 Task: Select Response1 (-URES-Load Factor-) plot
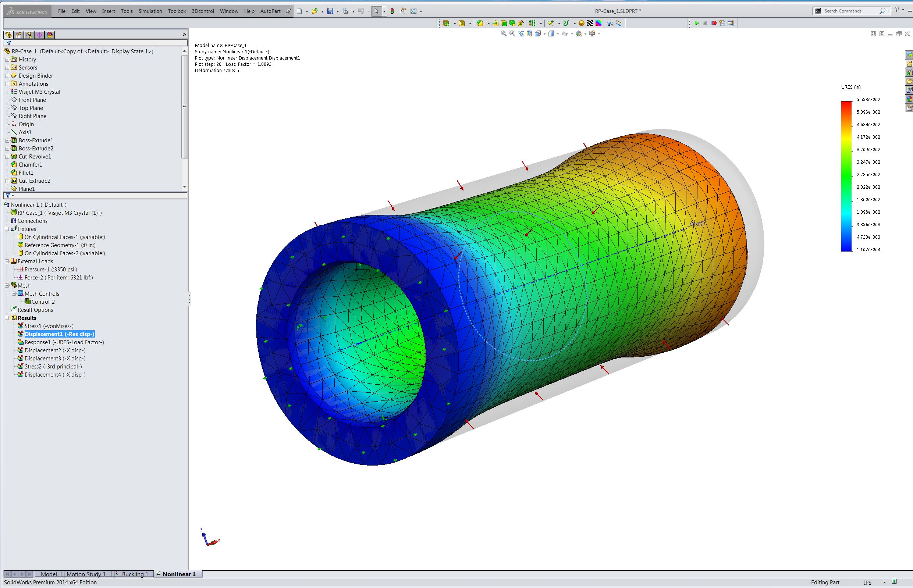[64, 342]
